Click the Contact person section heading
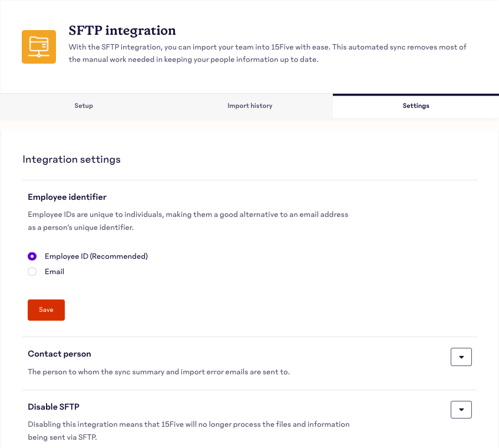The height and width of the screenshot is (448, 499). coord(60,354)
